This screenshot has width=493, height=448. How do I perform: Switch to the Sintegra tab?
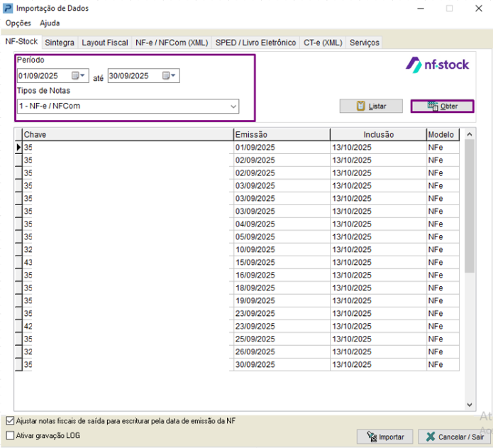(60, 43)
